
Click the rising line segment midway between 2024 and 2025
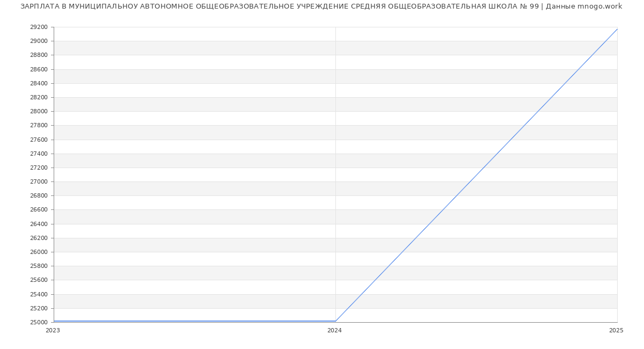point(477,175)
